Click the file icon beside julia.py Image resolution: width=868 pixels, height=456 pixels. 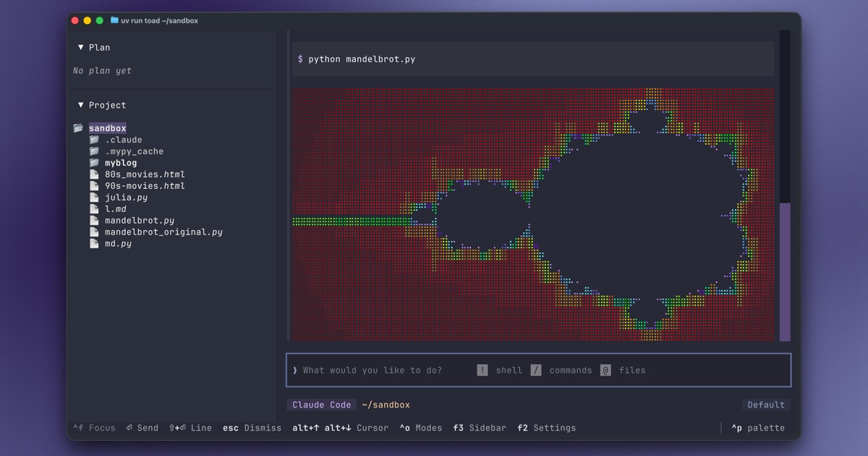[94, 197]
